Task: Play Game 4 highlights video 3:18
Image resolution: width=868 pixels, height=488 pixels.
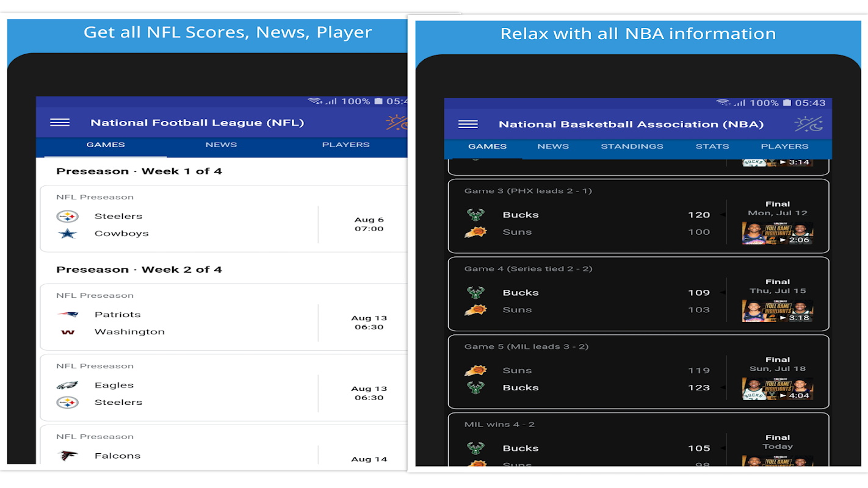Action: point(777,310)
